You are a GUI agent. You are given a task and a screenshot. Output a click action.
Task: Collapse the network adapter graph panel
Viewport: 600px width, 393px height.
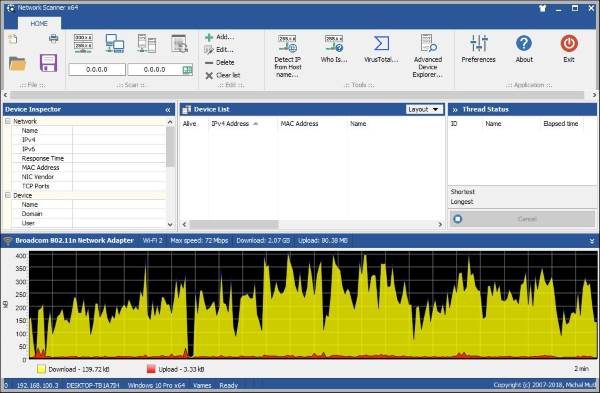pyautogui.click(x=592, y=241)
